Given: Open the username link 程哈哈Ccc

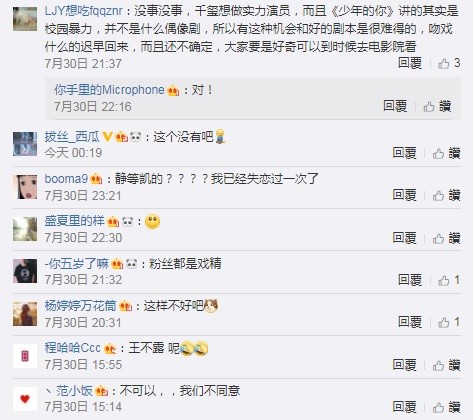Looking at the screenshot, I should 73,348.
